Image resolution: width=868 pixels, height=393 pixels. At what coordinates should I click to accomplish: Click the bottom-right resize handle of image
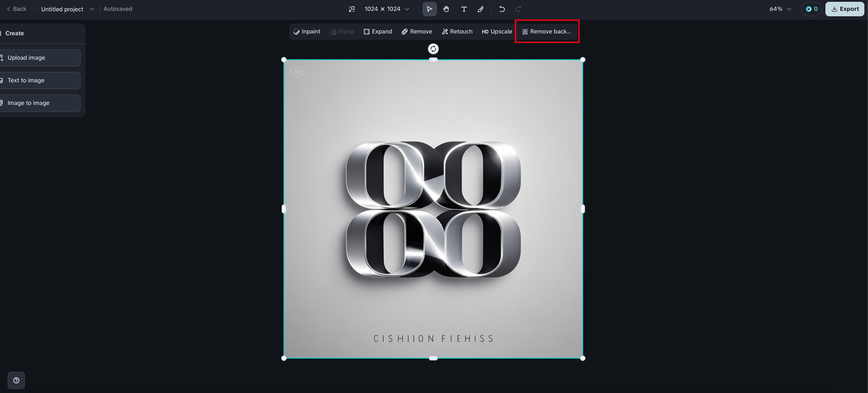(583, 358)
